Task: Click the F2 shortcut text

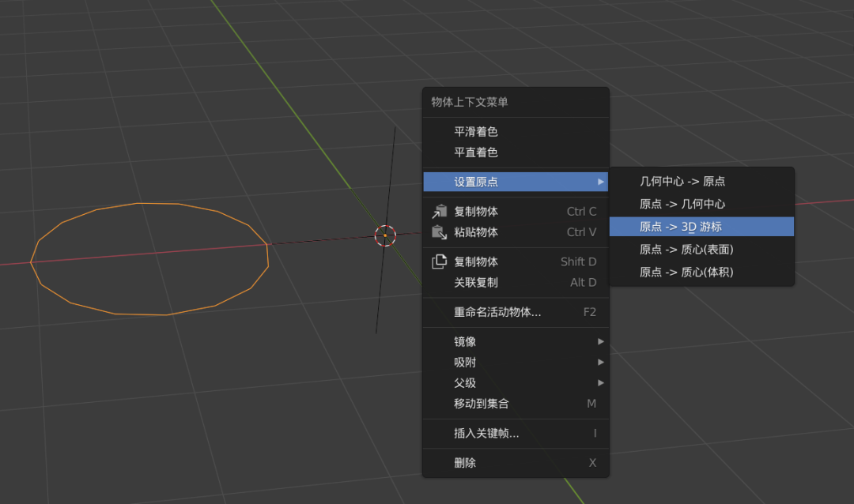Action: tap(589, 312)
